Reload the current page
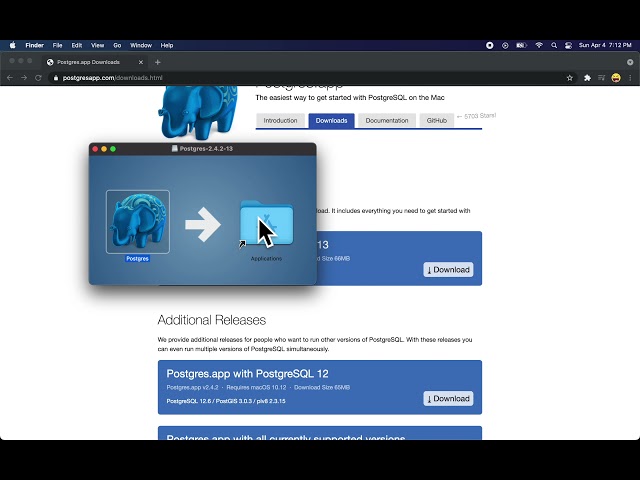This screenshot has width=640, height=480. click(x=38, y=78)
